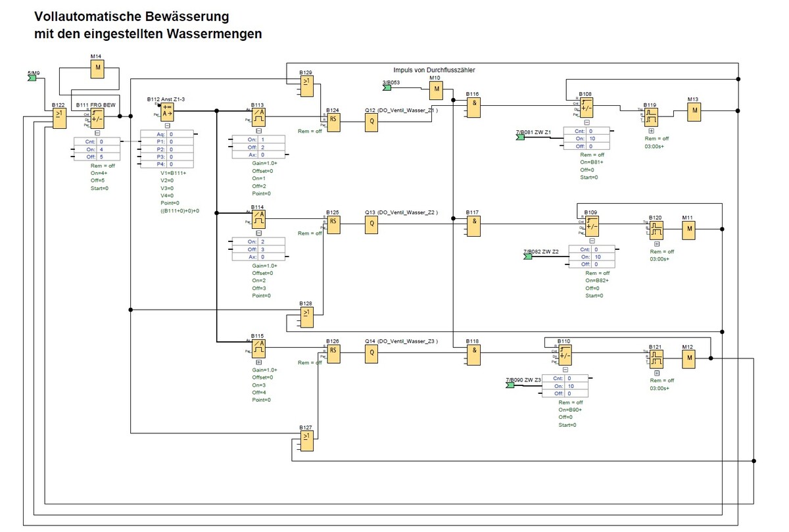Select the M12 flag block
This screenshot has width=789, height=532.
coord(688,358)
